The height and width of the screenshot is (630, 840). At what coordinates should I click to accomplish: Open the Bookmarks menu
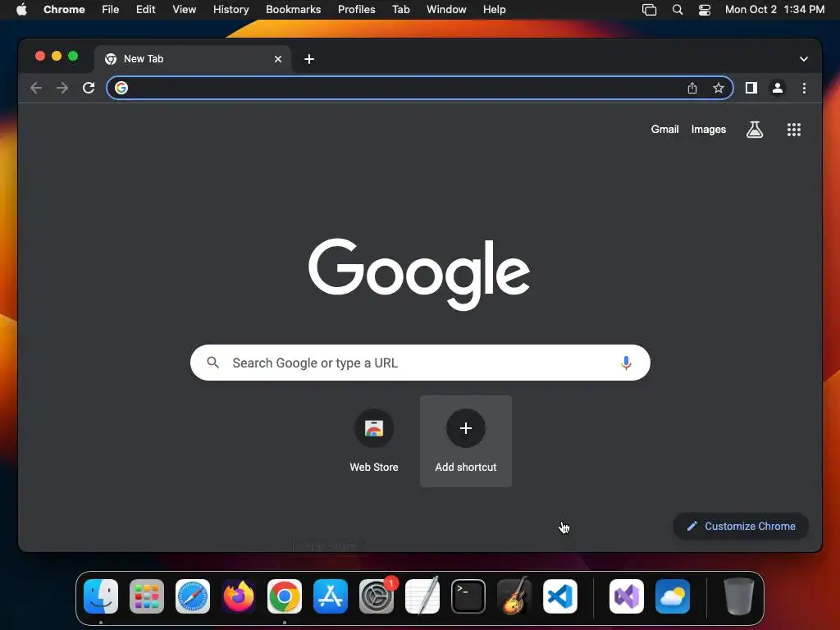(x=293, y=9)
